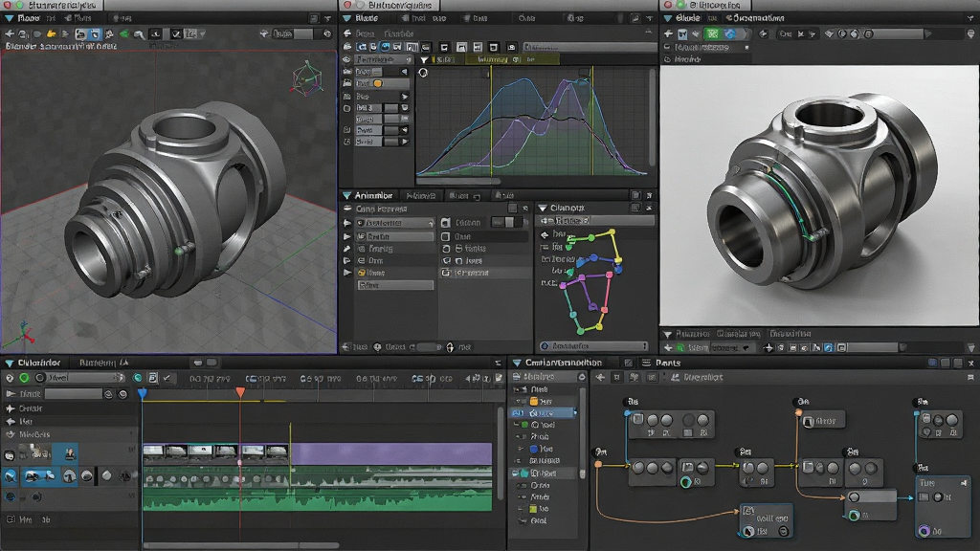The image size is (980, 551).
Task: Click the grey button closing the Animmlor list
Action: (x=395, y=285)
